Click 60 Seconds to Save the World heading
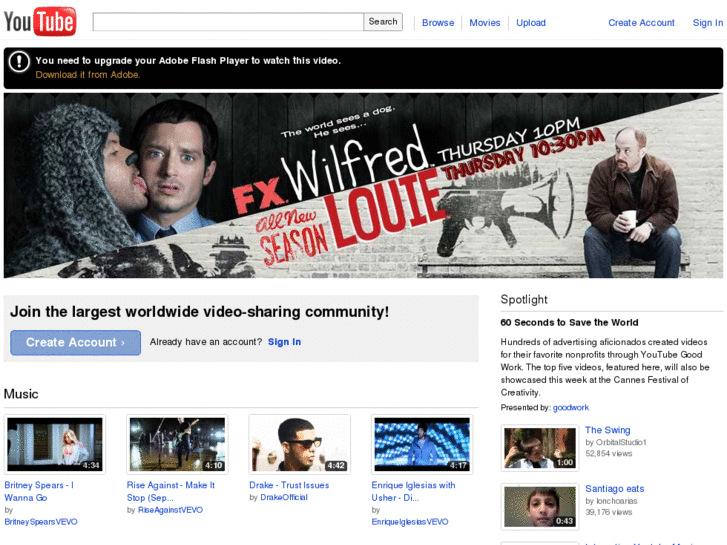Image resolution: width=727 pixels, height=545 pixels. click(569, 322)
